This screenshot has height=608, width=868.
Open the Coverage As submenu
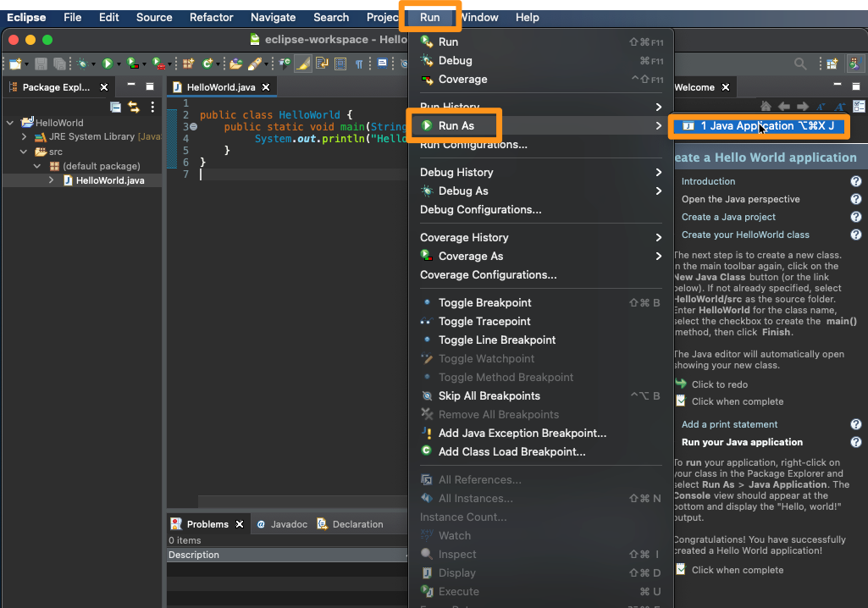coord(540,257)
